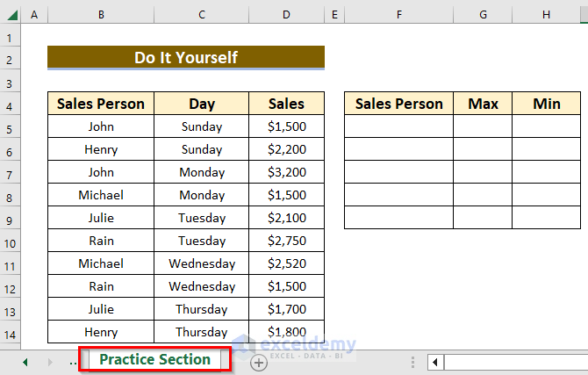Click the hidden sheets ellipsis button
The image size is (588, 375).
[x=72, y=362]
